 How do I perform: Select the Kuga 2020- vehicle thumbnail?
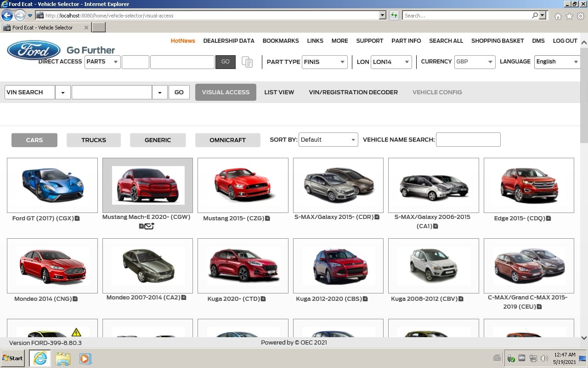click(x=243, y=266)
